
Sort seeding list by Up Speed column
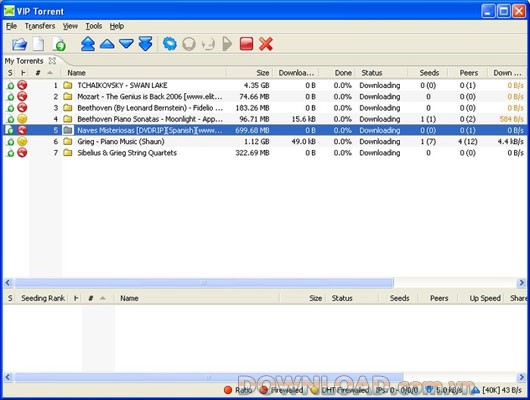[x=485, y=298]
